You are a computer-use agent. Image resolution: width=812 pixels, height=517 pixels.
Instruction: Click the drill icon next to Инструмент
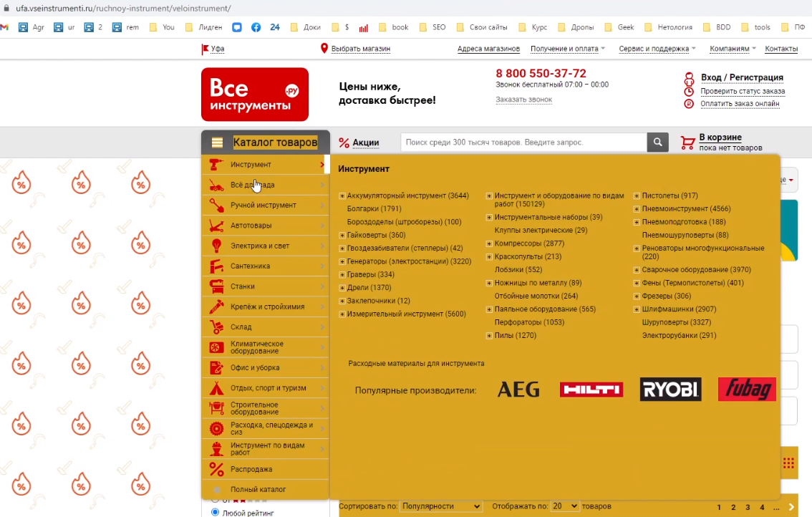pyautogui.click(x=216, y=165)
